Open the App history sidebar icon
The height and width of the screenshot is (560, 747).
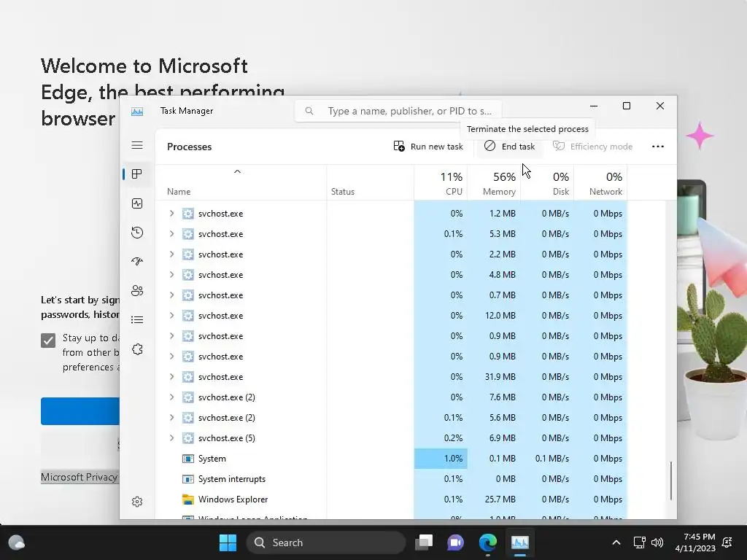tap(137, 233)
